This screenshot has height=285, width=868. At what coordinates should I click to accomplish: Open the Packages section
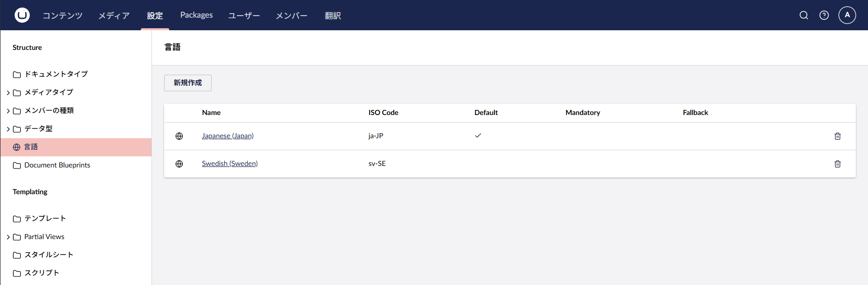[196, 15]
